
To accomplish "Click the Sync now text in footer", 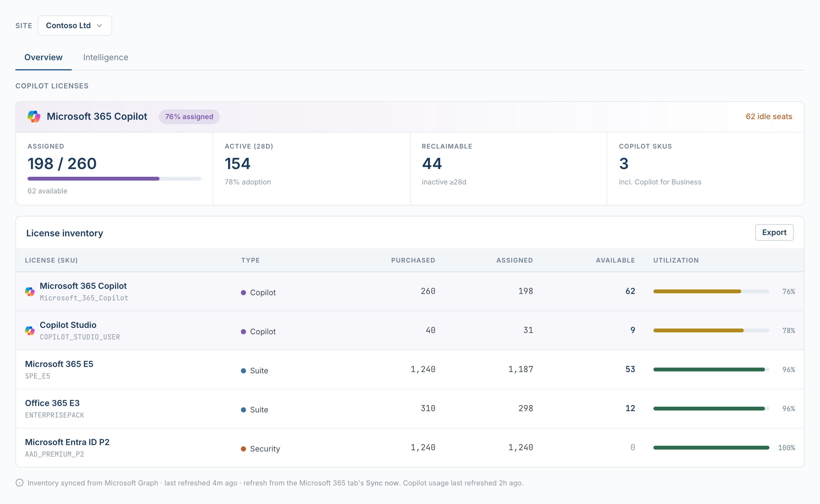I will 382,483.
